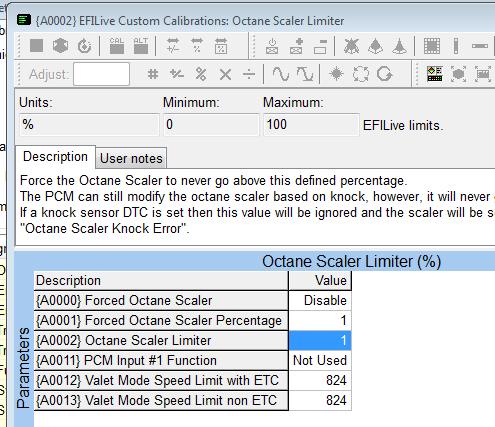Click the multiply X adjust icon

coord(225,74)
